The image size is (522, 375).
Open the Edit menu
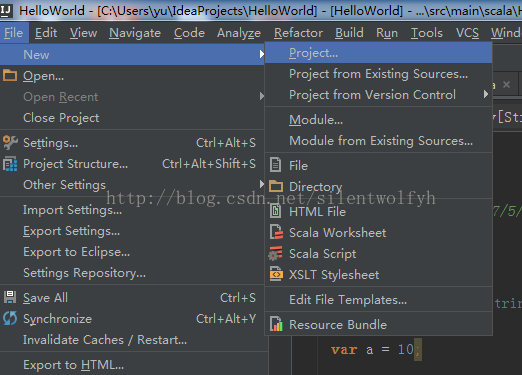pyautogui.click(x=46, y=33)
